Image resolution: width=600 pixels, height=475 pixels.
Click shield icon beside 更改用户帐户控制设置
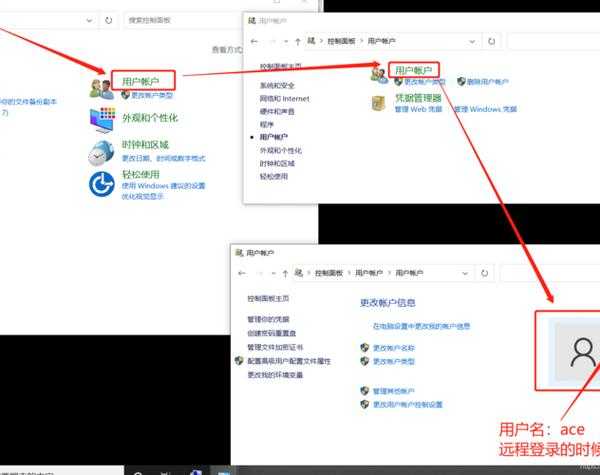pyautogui.click(x=365, y=404)
